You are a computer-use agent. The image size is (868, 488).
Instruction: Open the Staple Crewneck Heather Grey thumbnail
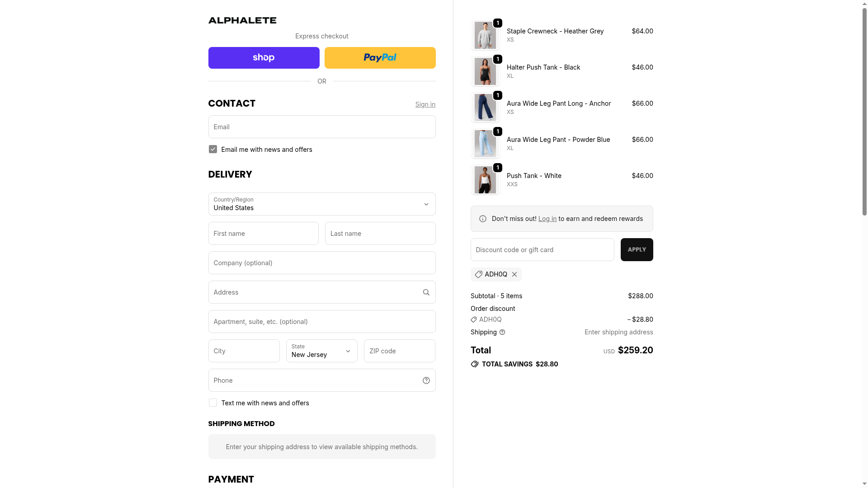[x=485, y=35]
